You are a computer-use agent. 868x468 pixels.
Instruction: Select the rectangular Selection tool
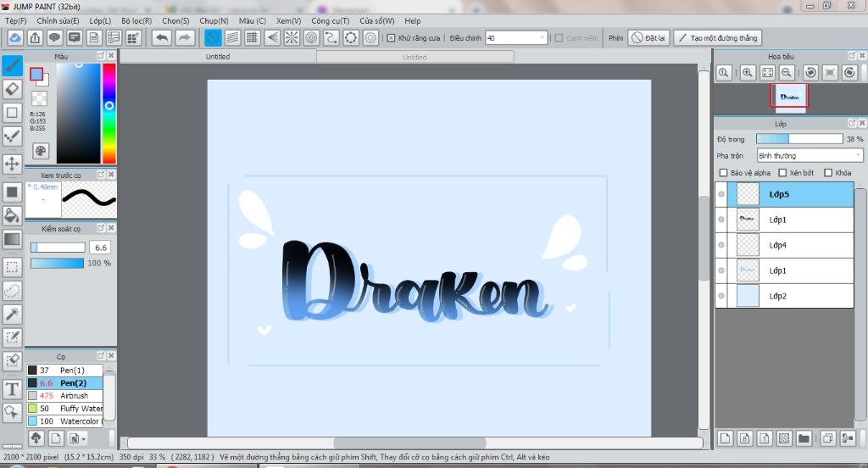12,267
